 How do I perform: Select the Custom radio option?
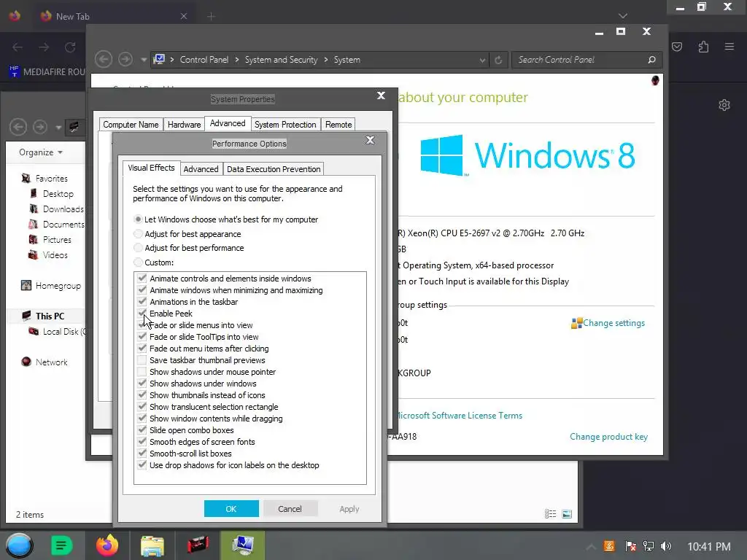138,262
